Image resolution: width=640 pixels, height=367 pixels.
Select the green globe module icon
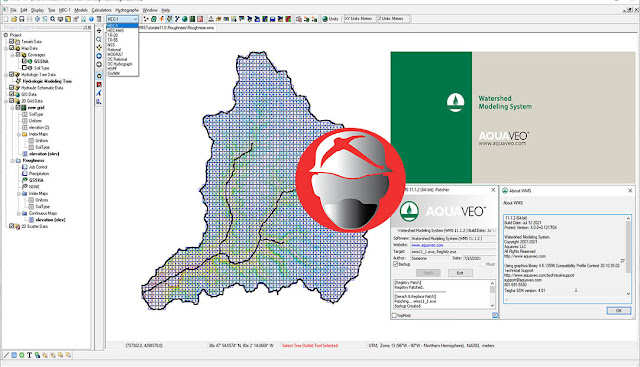184,19
